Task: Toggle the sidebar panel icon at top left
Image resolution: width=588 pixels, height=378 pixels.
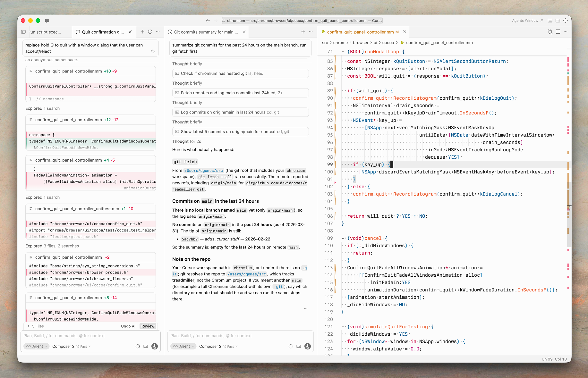Action: tap(23, 32)
